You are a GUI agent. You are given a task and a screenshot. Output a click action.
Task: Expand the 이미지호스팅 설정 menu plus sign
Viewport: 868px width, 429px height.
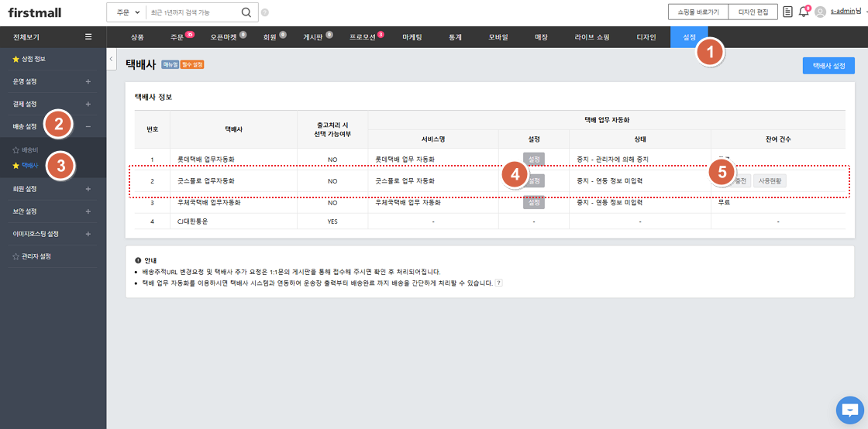coord(88,234)
